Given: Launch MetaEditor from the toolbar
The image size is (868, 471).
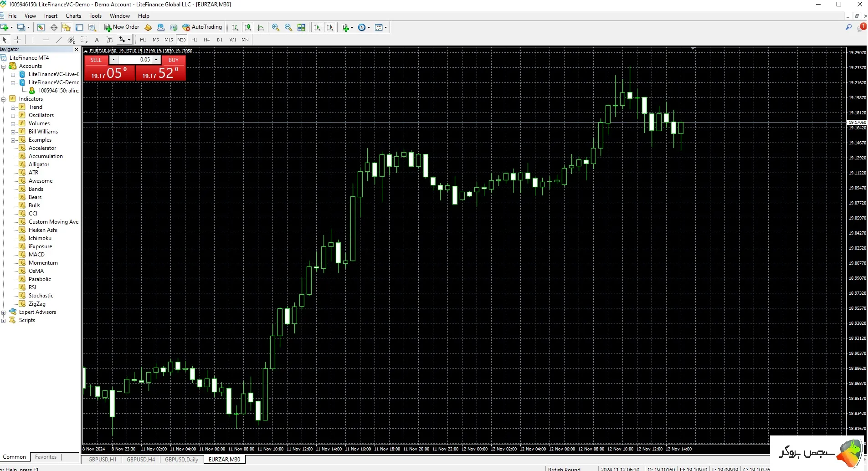Looking at the screenshot, I should [x=148, y=27].
